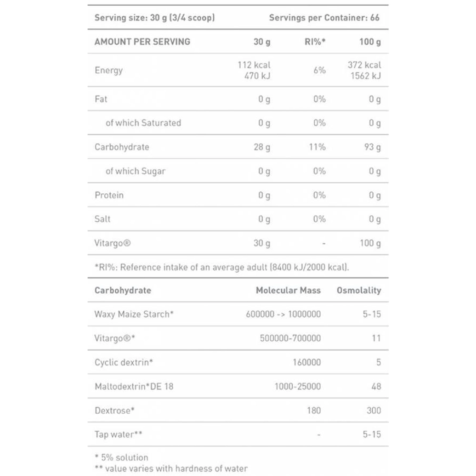Click the Energy row label
Image resolution: width=476 pixels, height=476 pixels.
(109, 70)
